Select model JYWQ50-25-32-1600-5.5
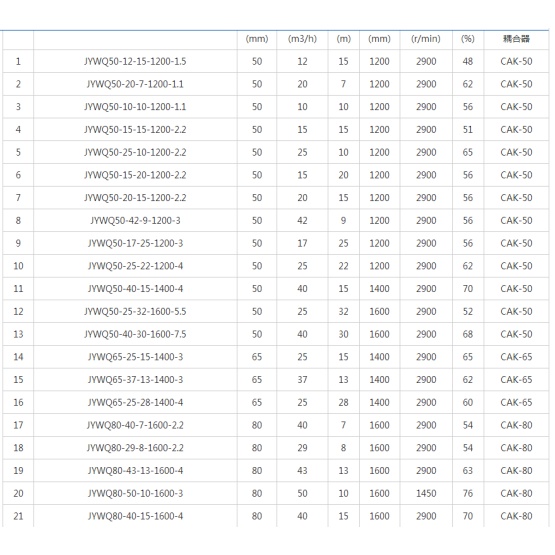This screenshot has width=555, height=555. [135, 312]
